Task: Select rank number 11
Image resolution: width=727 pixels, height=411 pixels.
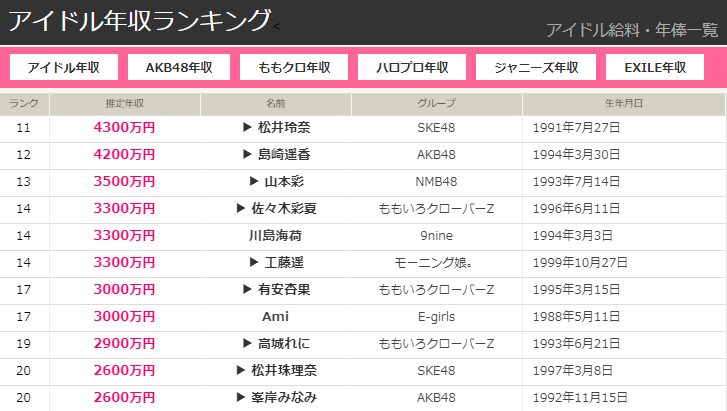Action: [x=24, y=128]
